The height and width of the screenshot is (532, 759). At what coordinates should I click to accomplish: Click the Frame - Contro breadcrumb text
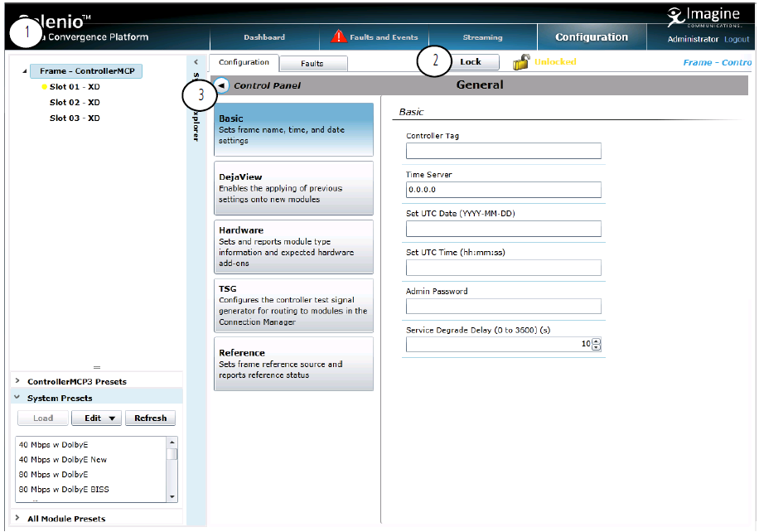718,62
